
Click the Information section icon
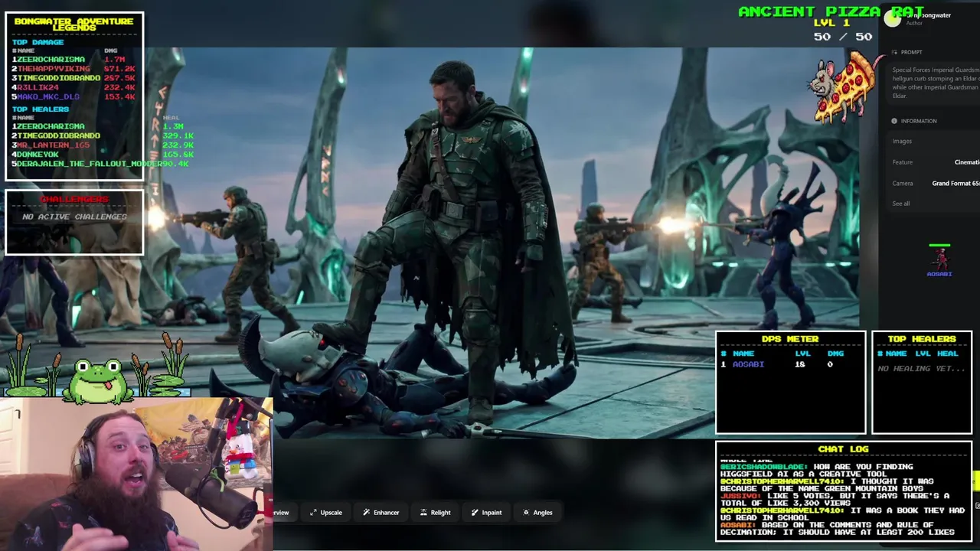click(894, 121)
